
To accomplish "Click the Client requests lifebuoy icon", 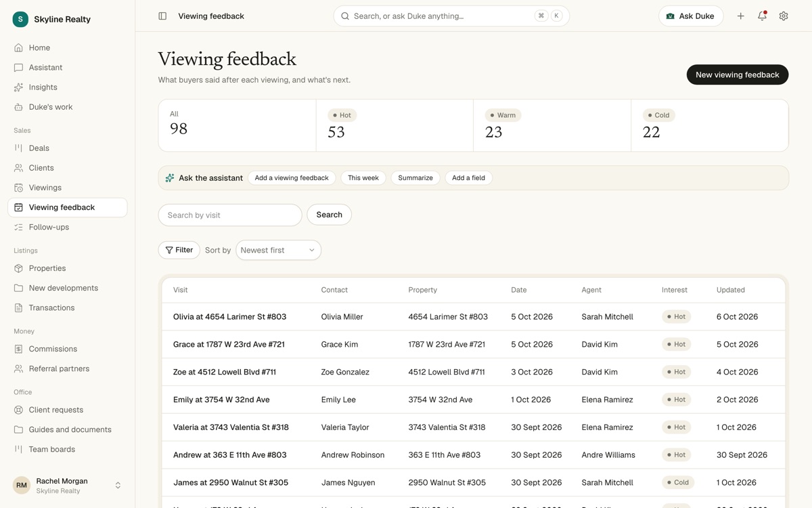I will pyautogui.click(x=18, y=410).
